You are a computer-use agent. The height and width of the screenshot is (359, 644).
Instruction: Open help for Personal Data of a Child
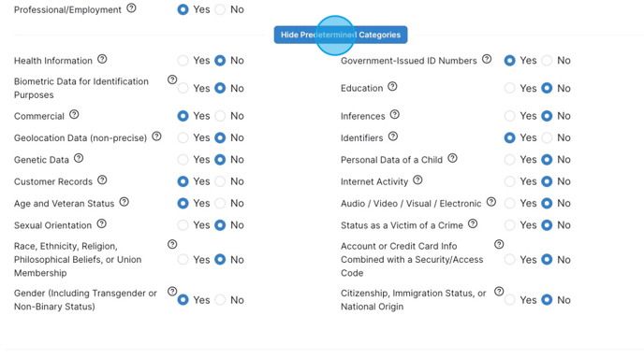tap(452, 158)
